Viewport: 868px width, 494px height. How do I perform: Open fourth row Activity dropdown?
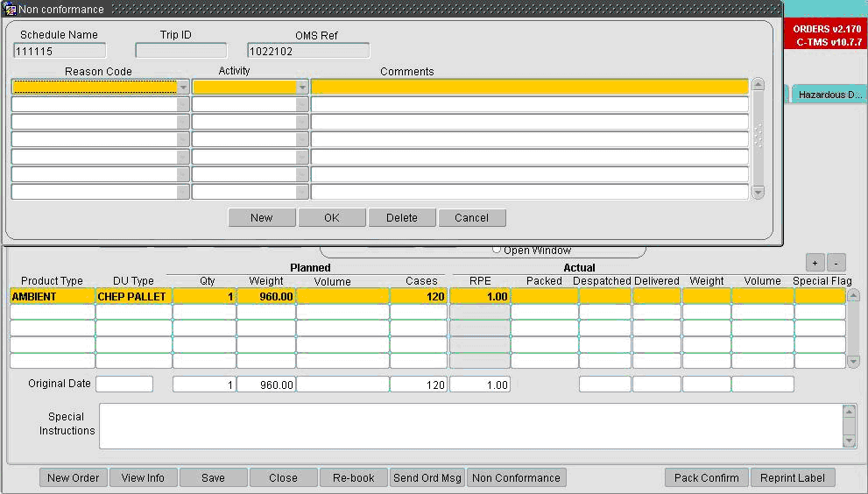(x=301, y=139)
